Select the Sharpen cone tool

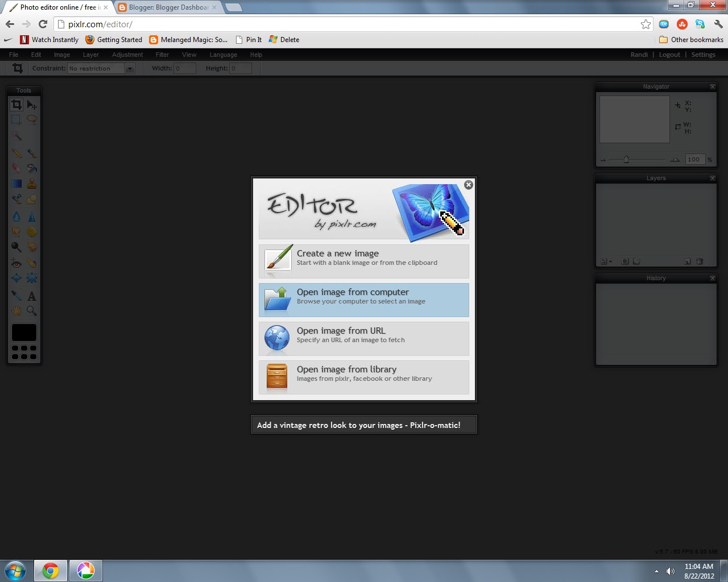tap(32, 217)
